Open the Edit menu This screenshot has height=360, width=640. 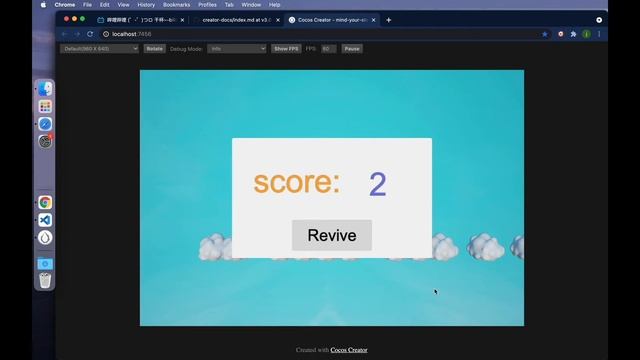[x=104, y=5]
